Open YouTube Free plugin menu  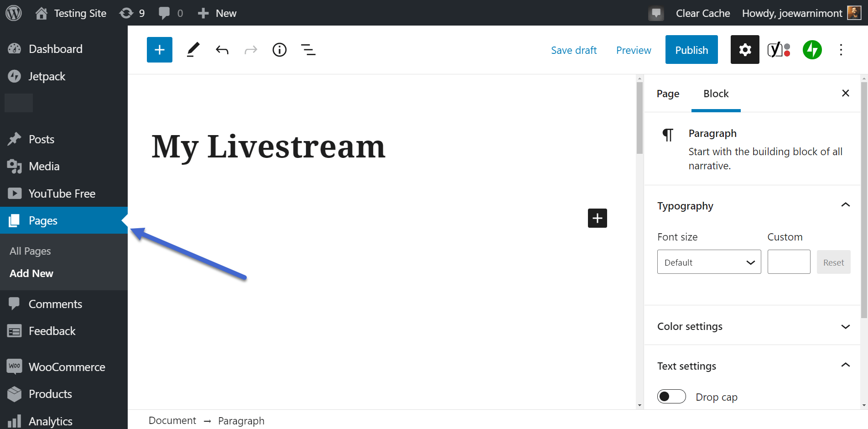coord(64,194)
